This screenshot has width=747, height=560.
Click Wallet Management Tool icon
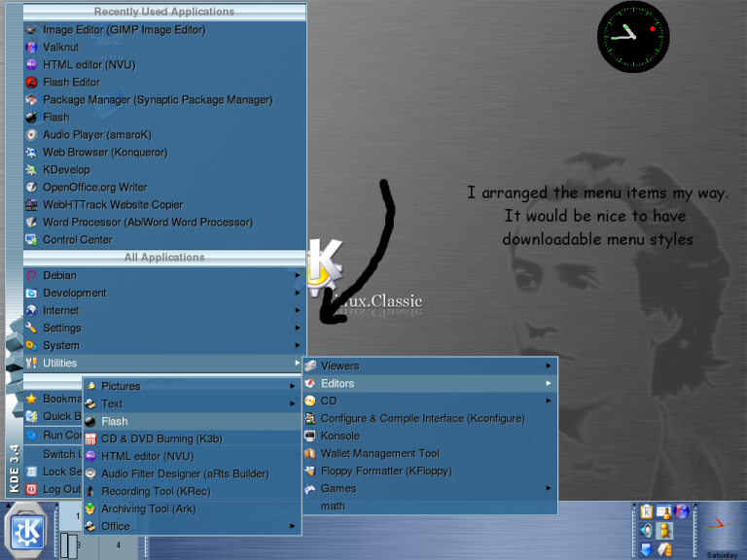point(309,453)
